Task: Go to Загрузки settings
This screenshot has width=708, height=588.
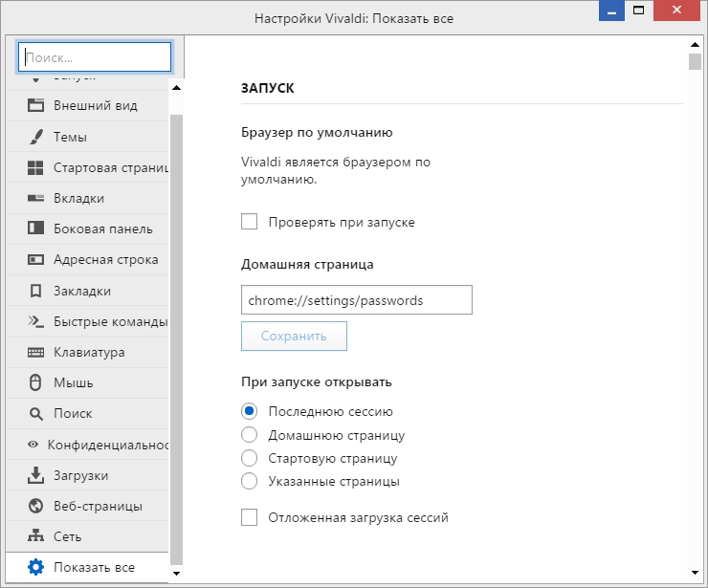Action: pyautogui.click(x=87, y=475)
